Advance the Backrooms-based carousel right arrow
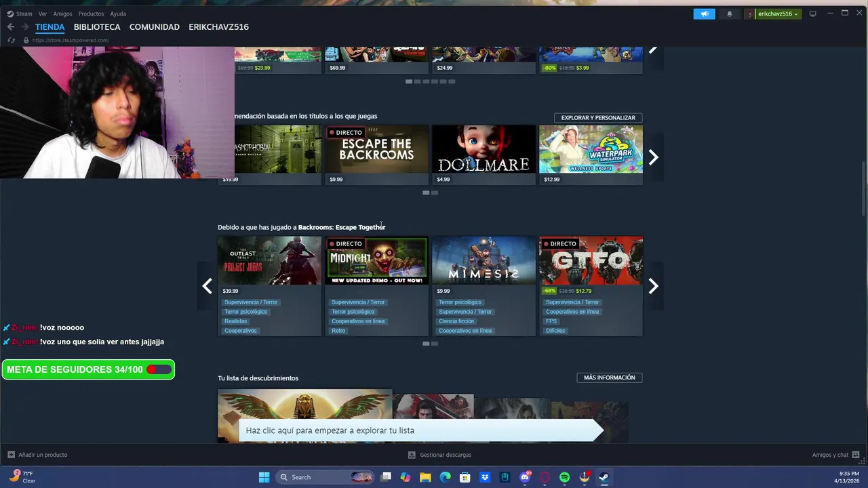Image resolution: width=868 pixels, height=488 pixels. (x=653, y=286)
